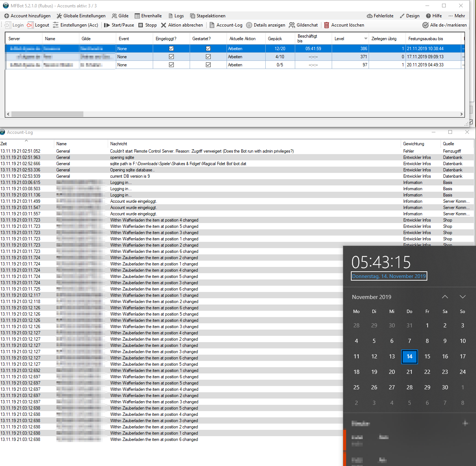Select calendar day 21
The width and height of the screenshot is (476, 466).
tap(410, 372)
